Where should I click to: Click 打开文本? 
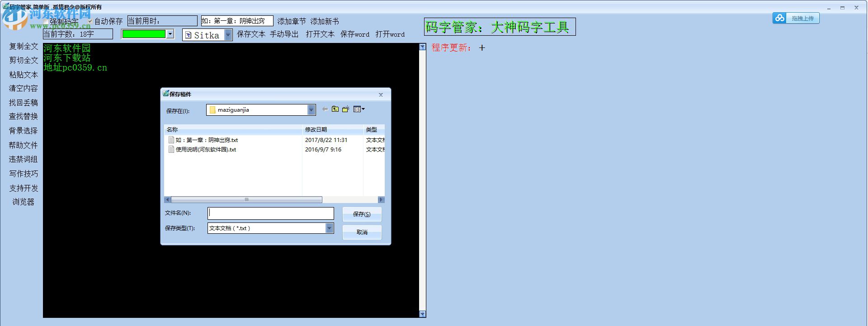[x=320, y=34]
